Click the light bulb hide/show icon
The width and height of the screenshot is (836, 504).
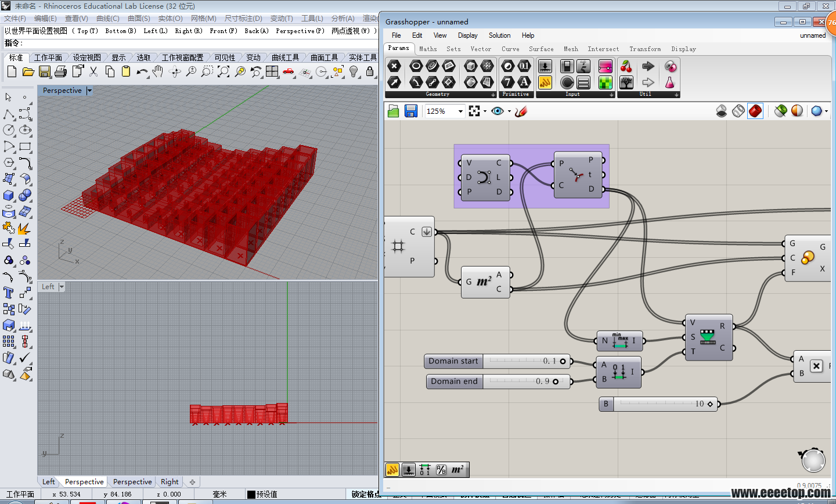coord(354,71)
